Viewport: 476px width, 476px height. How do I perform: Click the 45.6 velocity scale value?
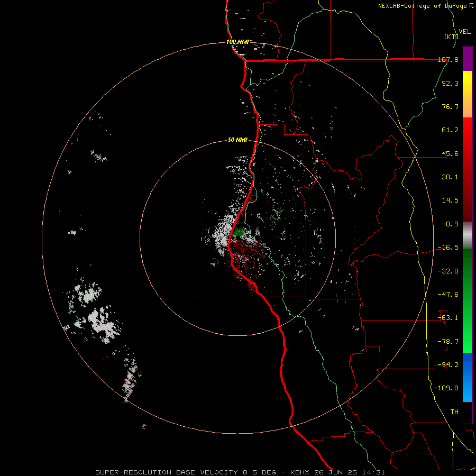click(x=450, y=153)
